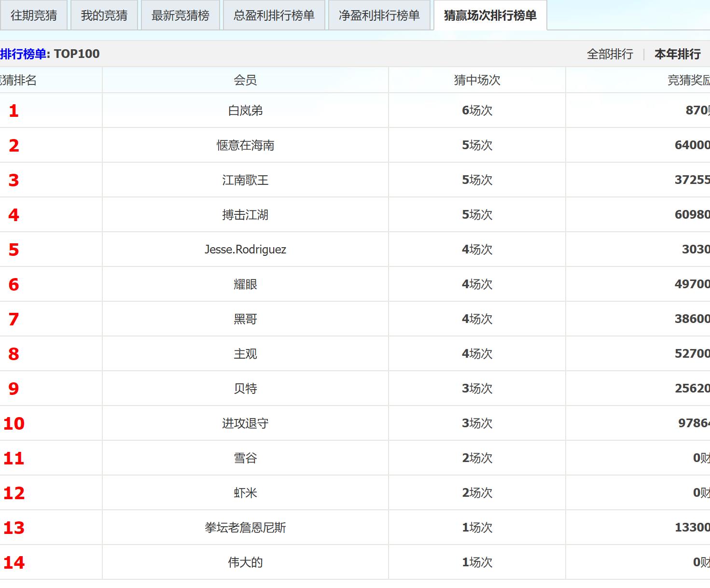The width and height of the screenshot is (710, 588).
Task: Click rank number 1 cell
Action: click(14, 111)
